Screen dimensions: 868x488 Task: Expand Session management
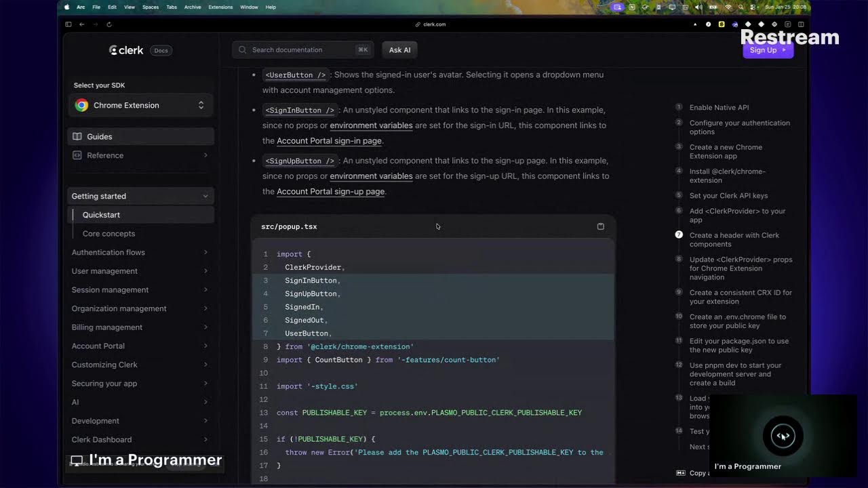[x=140, y=289]
